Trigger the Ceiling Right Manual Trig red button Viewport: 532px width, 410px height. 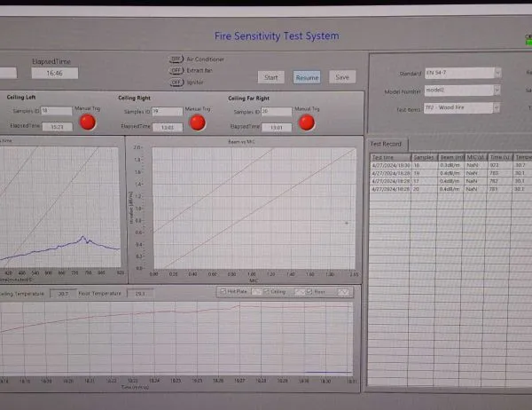point(198,122)
